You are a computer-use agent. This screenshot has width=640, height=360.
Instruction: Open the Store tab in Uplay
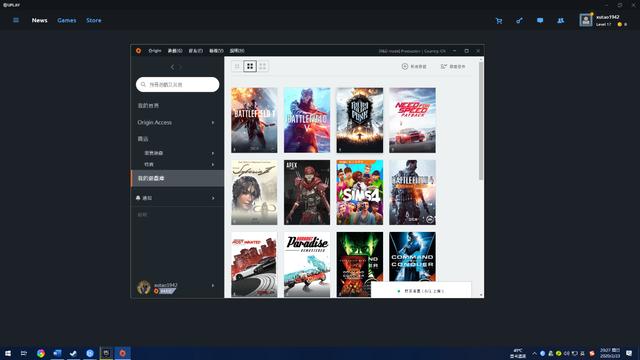tap(93, 20)
